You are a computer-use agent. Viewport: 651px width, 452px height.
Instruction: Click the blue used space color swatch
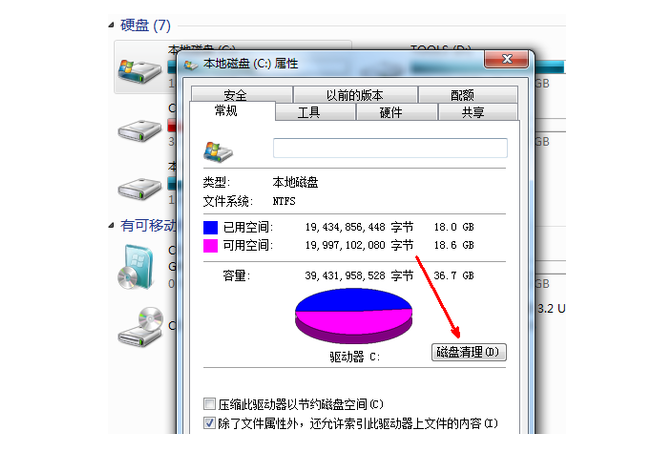(210, 227)
